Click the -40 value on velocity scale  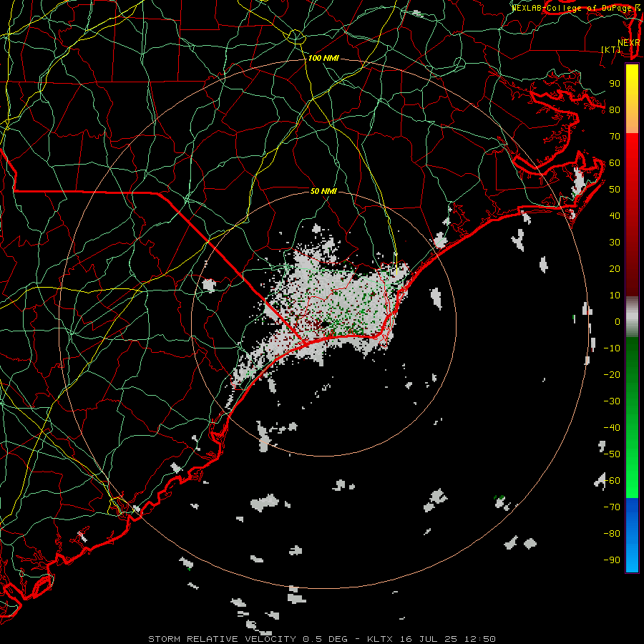point(612,428)
